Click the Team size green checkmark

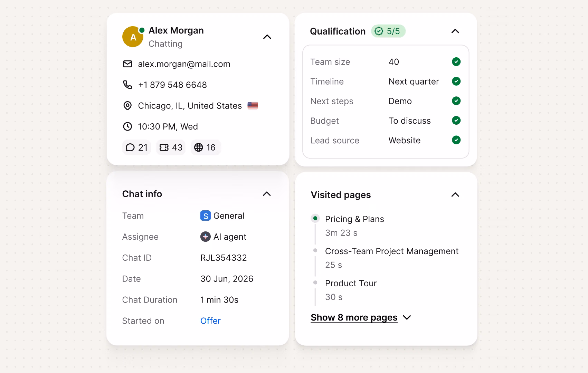[x=456, y=62]
